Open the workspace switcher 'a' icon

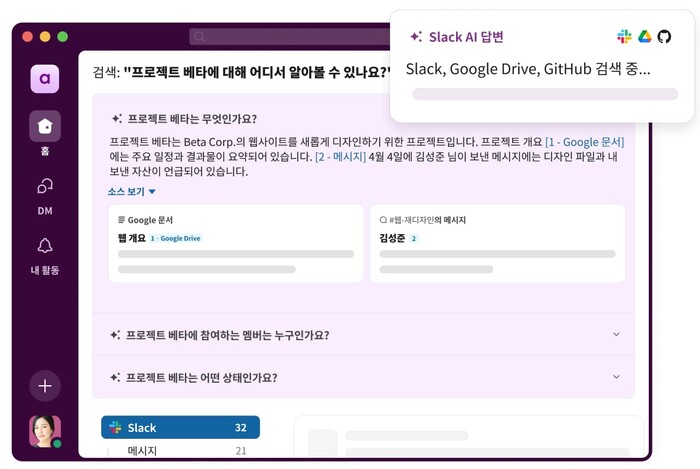[45, 79]
